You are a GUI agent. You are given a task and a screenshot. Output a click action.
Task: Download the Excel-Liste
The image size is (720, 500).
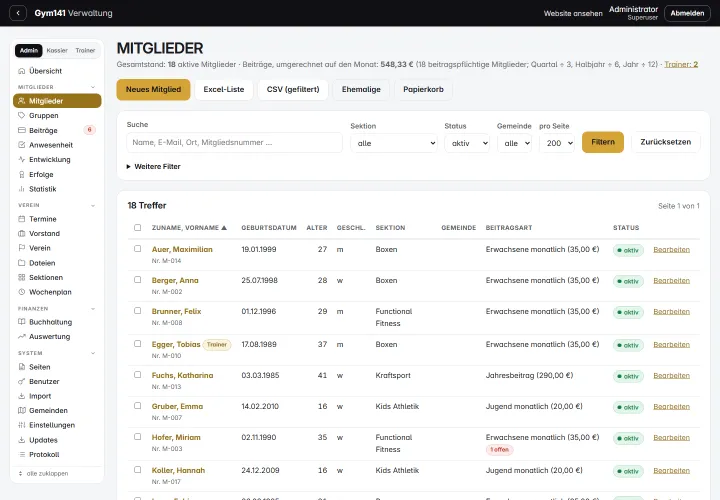click(224, 90)
